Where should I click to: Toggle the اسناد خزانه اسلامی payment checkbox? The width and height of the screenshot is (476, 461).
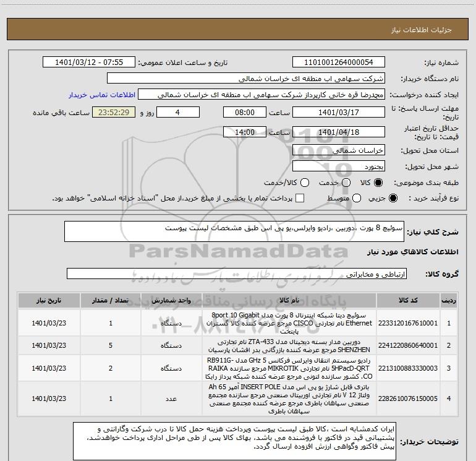pyautogui.click(x=300, y=198)
